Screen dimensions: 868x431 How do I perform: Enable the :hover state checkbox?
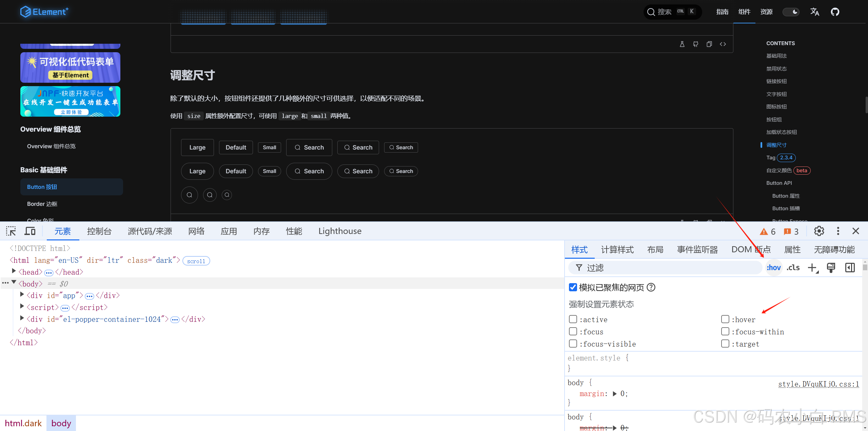[725, 319]
